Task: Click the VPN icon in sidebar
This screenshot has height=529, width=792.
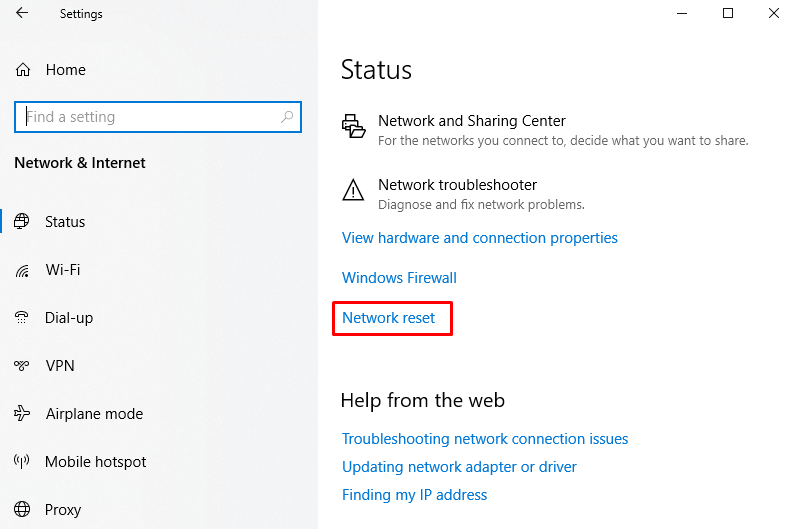Action: point(22,366)
